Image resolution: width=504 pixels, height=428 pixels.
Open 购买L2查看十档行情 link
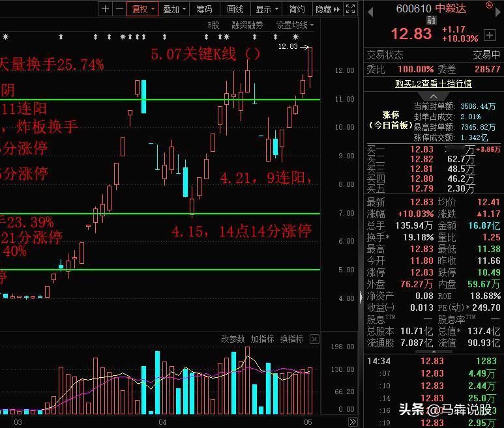tap(434, 83)
